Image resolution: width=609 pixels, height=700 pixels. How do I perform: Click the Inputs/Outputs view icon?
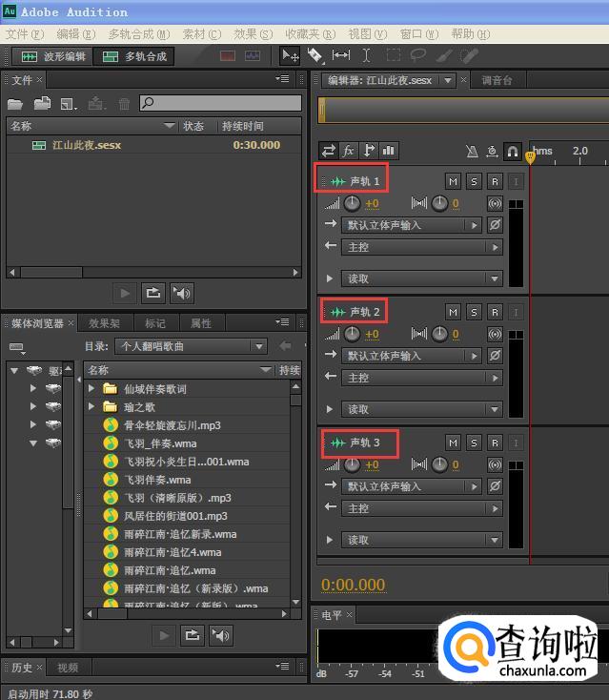point(329,151)
